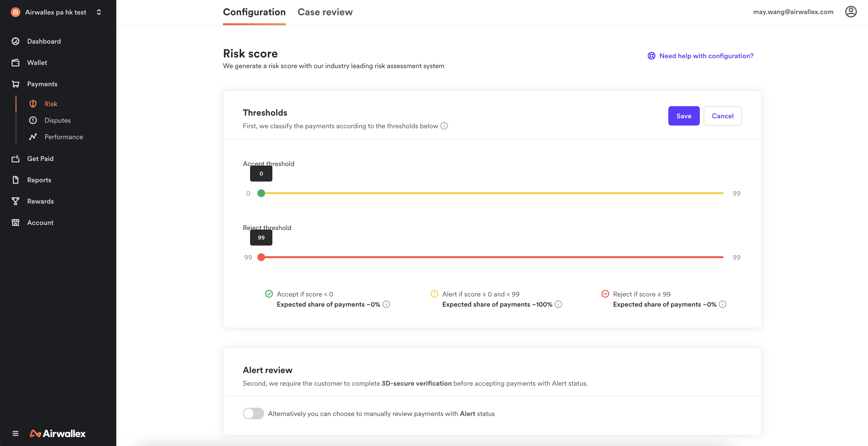Screen dimensions: 868x446
Task: Open the Wallet section icon
Action: point(16,62)
